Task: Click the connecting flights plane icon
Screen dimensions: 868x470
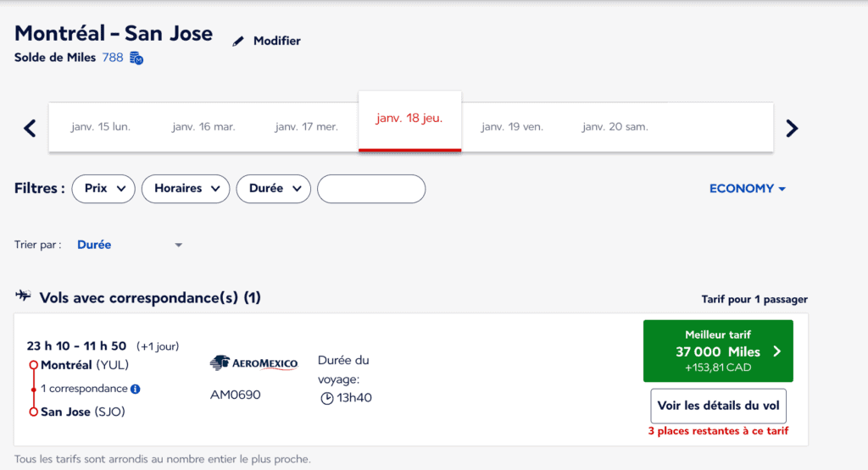Action: (24, 297)
